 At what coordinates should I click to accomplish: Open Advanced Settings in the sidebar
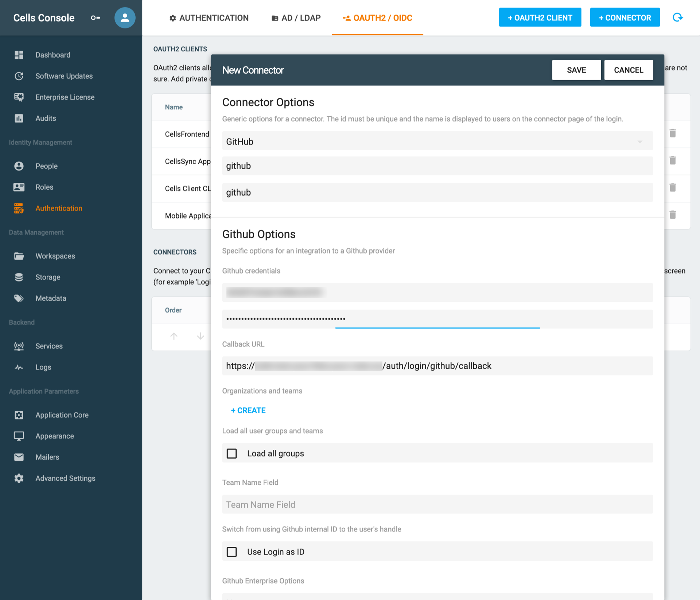coord(66,479)
